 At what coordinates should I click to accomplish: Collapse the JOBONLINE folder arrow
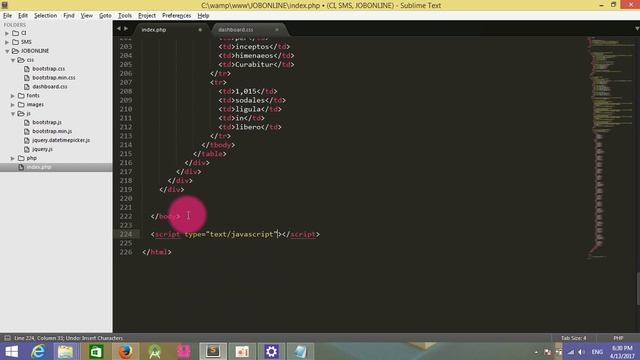click(7, 51)
